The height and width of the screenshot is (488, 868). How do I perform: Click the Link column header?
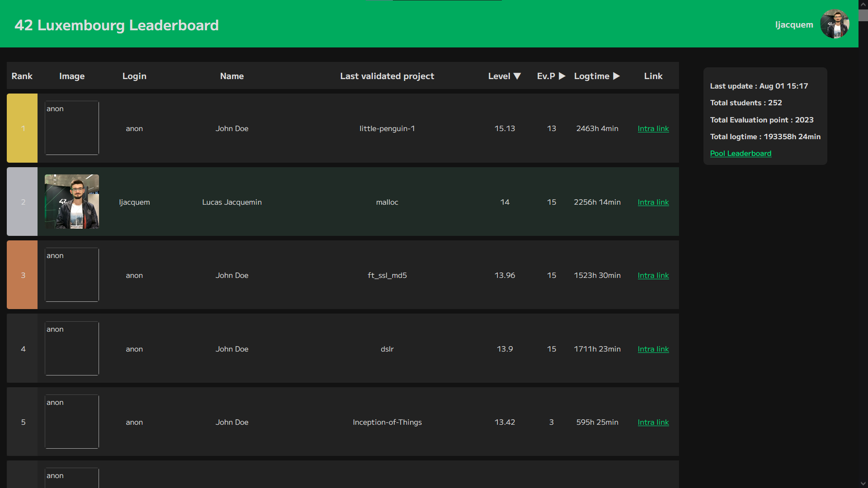click(x=653, y=76)
